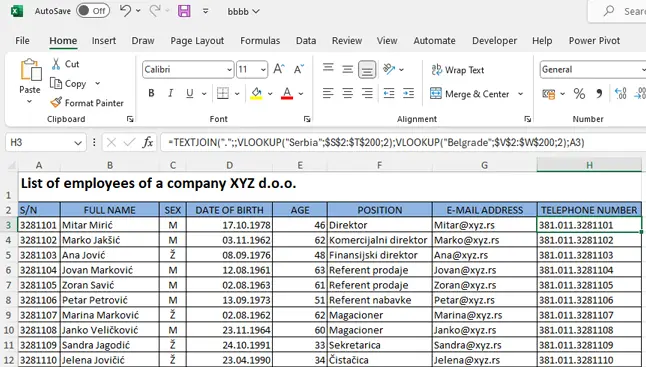
Task: Click Align Right icon
Action: click(x=367, y=94)
